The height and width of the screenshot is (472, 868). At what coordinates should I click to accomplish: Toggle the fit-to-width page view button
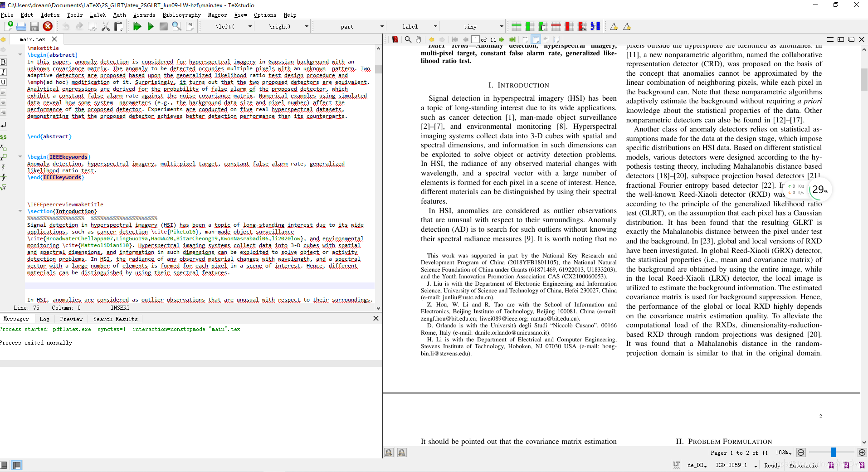[536, 39]
